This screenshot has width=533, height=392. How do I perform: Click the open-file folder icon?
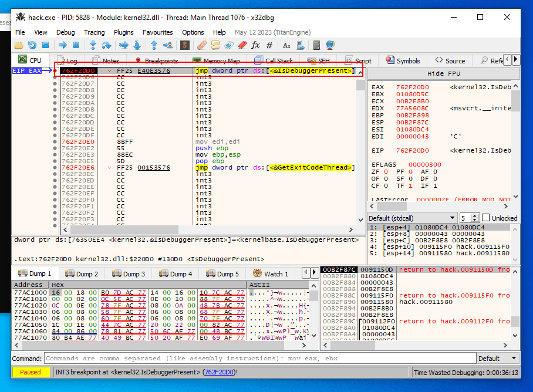(x=18, y=45)
